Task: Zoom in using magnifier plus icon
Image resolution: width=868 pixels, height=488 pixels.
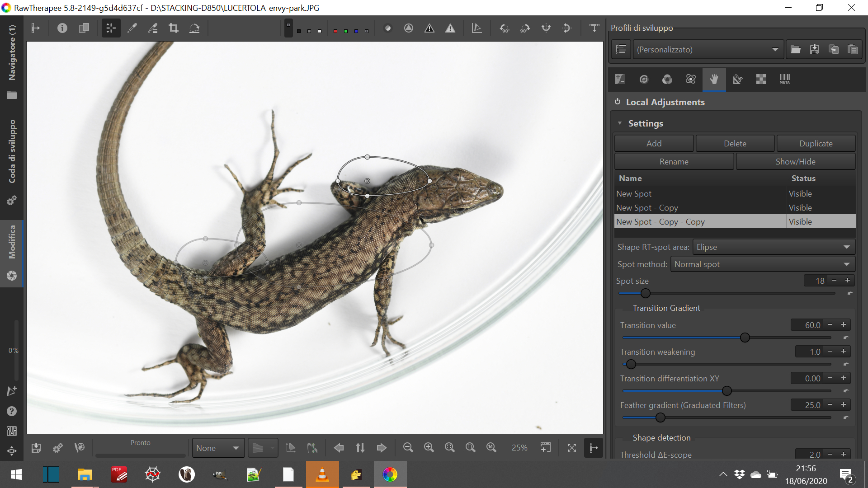Action: pyautogui.click(x=429, y=447)
